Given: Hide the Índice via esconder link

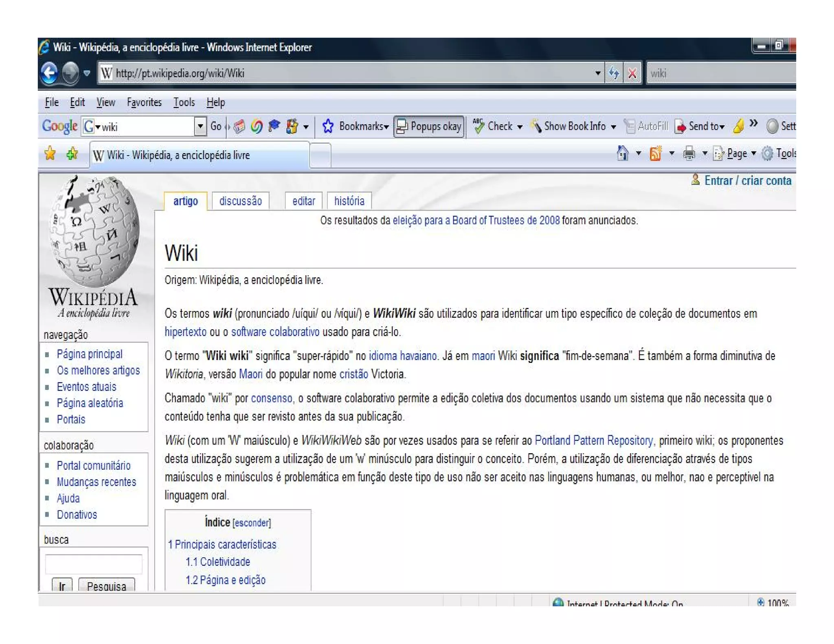Looking at the screenshot, I should click(x=252, y=523).
